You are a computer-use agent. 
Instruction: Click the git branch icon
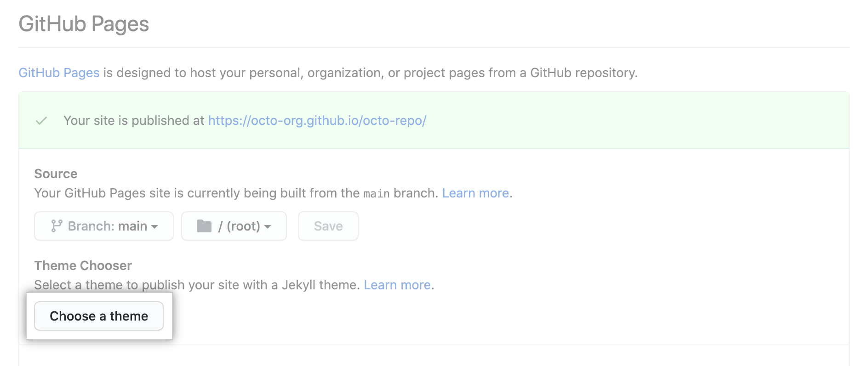pos(57,226)
